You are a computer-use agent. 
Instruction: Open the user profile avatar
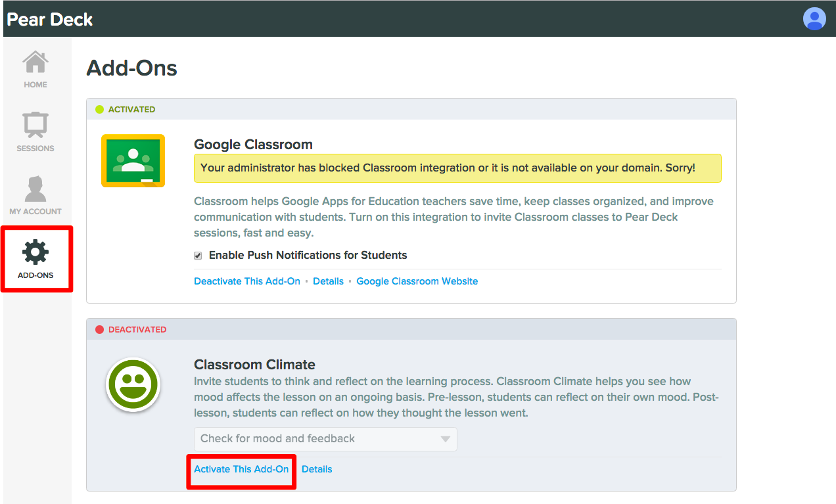(814, 18)
